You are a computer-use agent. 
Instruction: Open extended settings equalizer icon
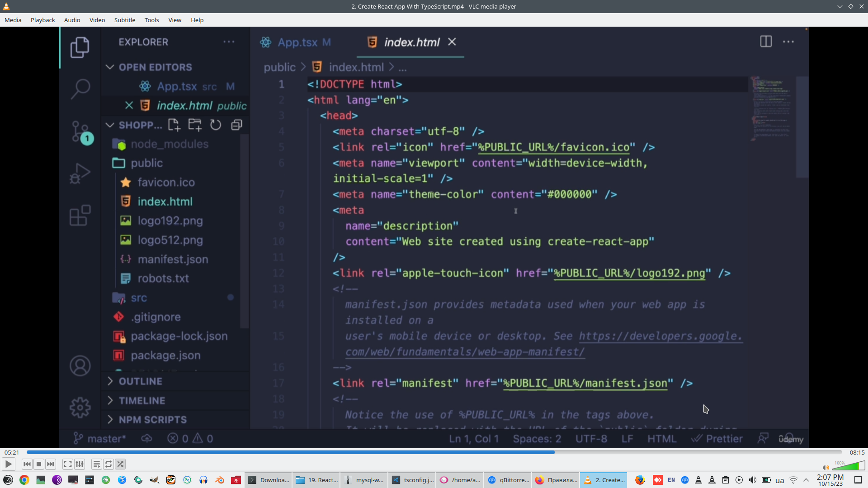80,464
